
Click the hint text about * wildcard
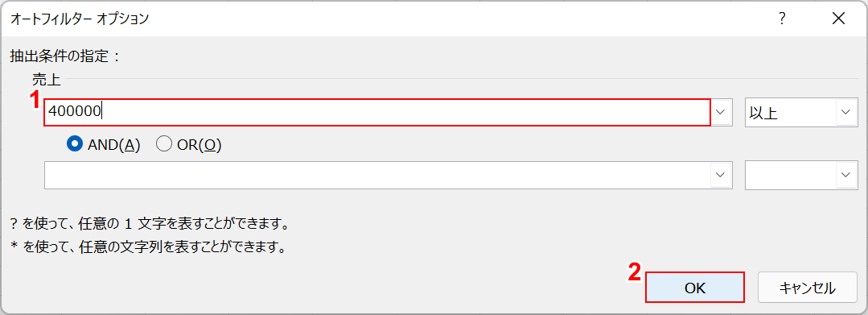[148, 247]
